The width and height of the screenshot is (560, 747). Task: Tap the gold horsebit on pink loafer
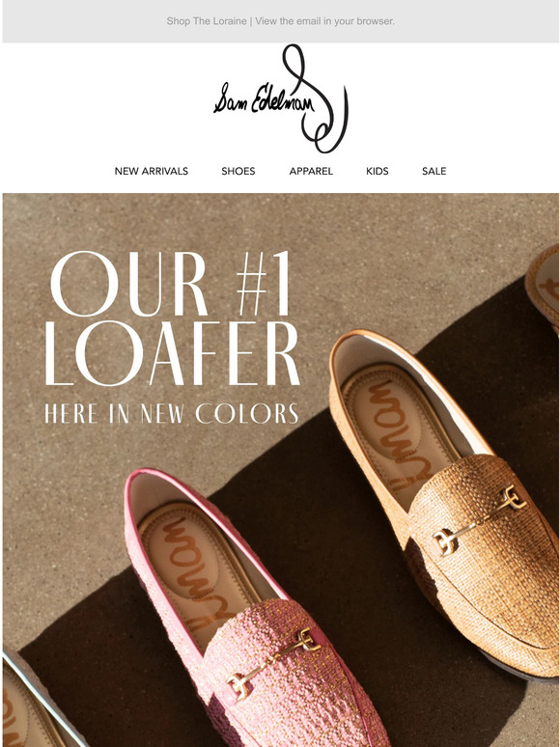[x=273, y=662]
